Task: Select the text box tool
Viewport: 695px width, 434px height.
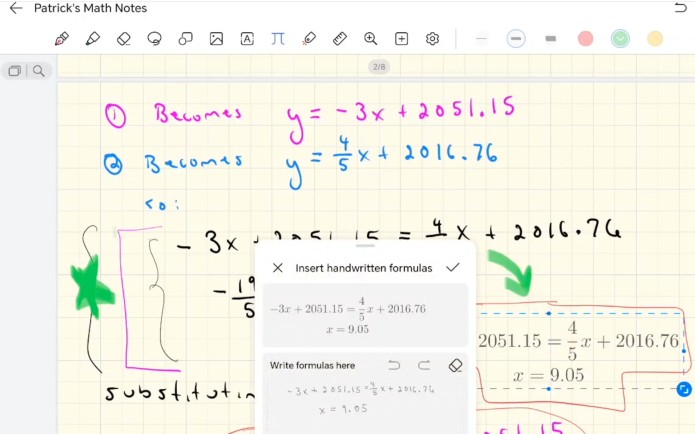Action: point(247,39)
